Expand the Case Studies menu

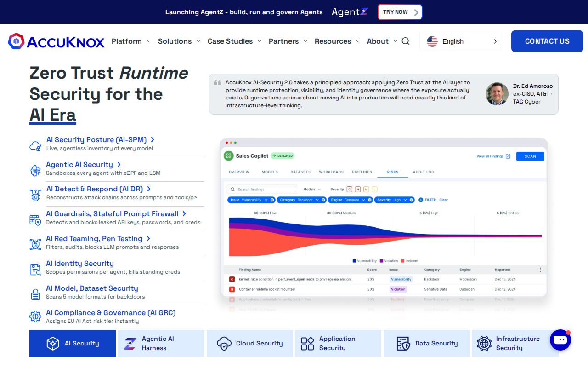click(235, 41)
